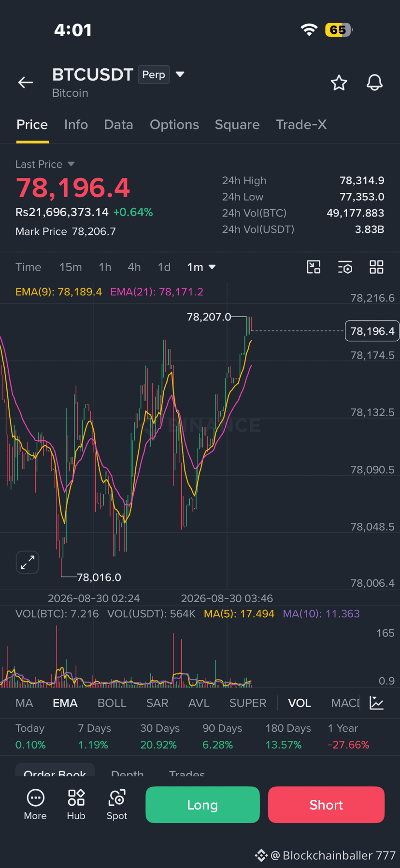Toggle the BOLL indicator
The image size is (400, 868).
tap(112, 703)
